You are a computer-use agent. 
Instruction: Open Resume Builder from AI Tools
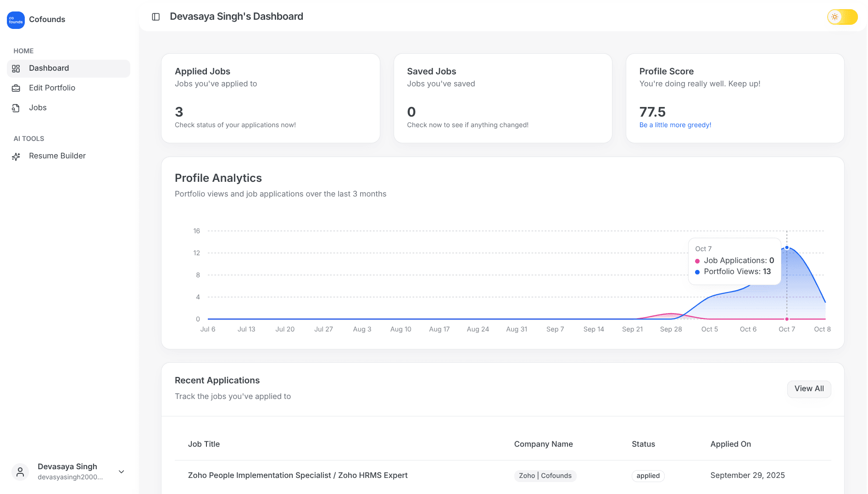pos(57,156)
